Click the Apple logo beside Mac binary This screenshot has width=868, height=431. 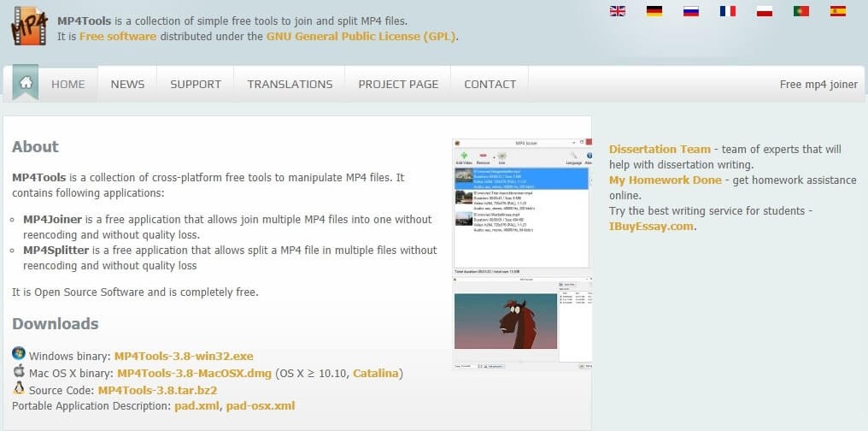(19, 370)
